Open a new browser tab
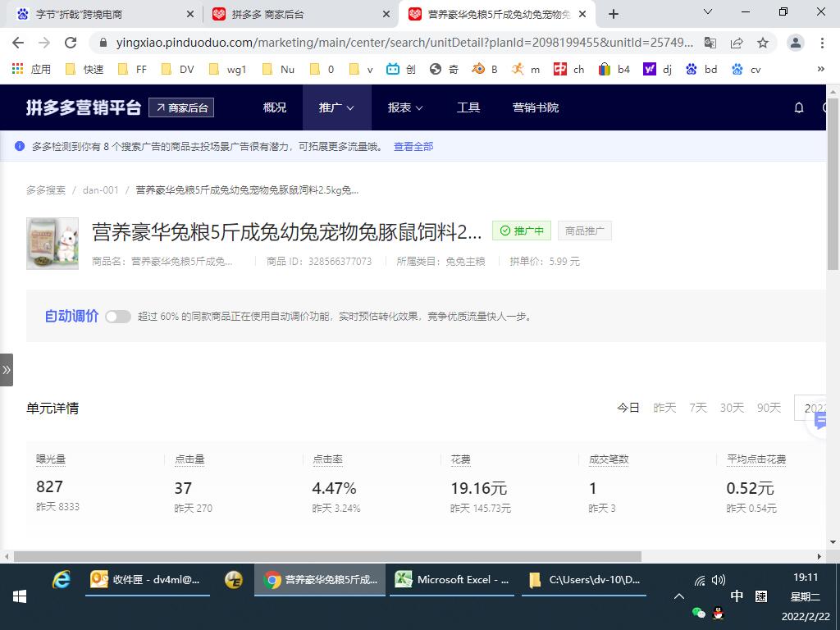The height and width of the screenshot is (630, 840). click(614, 15)
